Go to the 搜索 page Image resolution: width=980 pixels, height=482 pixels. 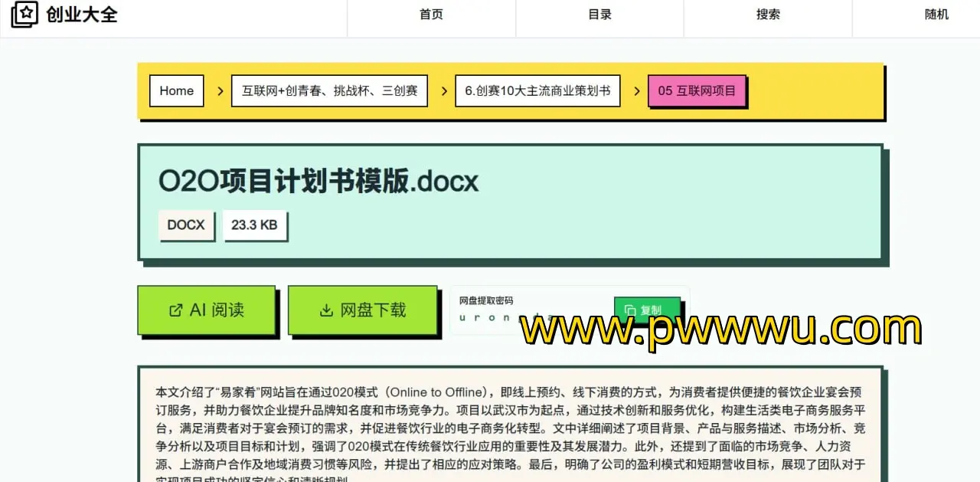pyautogui.click(x=768, y=15)
